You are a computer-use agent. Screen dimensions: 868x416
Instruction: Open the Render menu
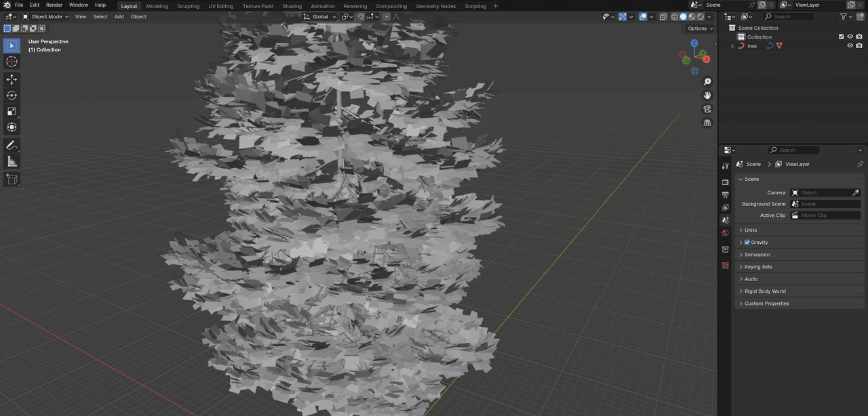(54, 5)
